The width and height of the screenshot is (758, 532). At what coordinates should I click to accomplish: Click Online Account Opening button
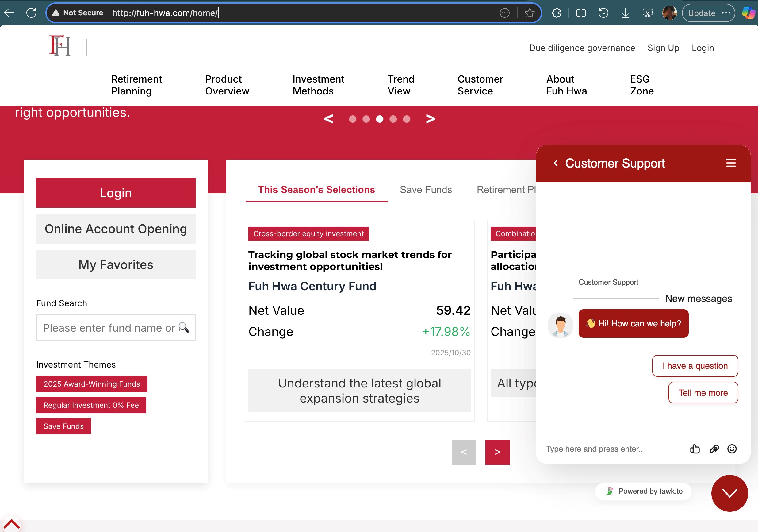[x=116, y=229]
